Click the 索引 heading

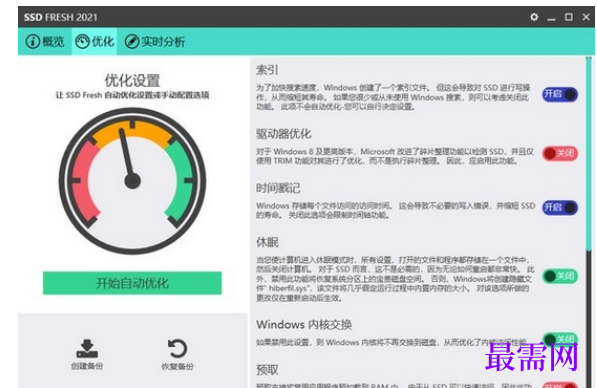(x=267, y=70)
